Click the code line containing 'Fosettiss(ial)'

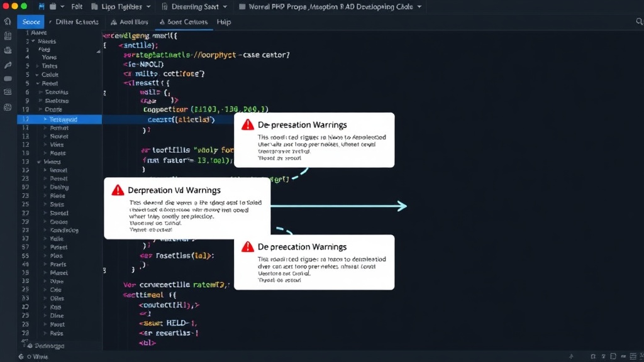[177, 255]
